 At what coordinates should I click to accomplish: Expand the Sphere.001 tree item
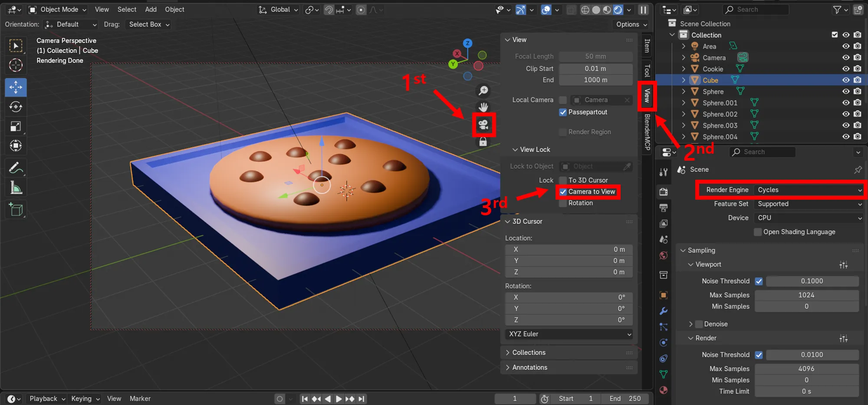point(684,103)
